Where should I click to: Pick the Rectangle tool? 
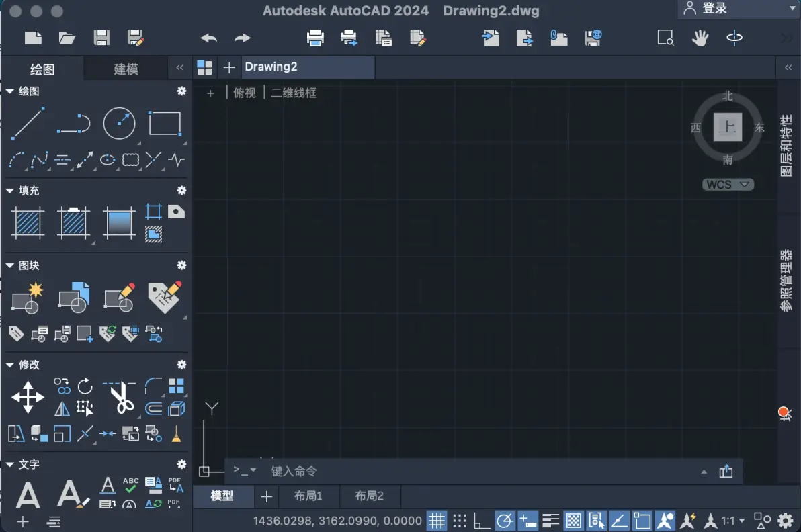pyautogui.click(x=165, y=123)
